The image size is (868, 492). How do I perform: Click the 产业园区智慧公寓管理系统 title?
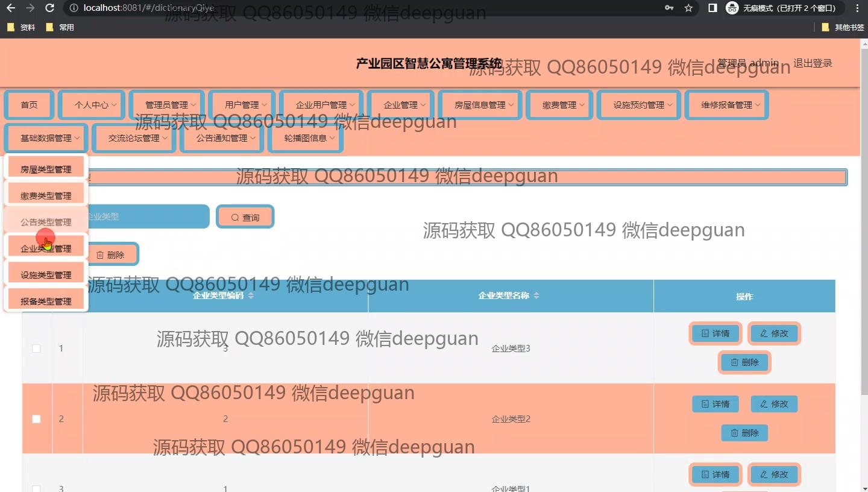(x=429, y=63)
